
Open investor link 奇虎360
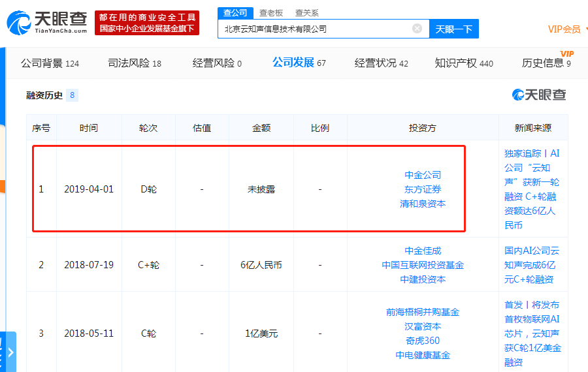[x=423, y=341]
